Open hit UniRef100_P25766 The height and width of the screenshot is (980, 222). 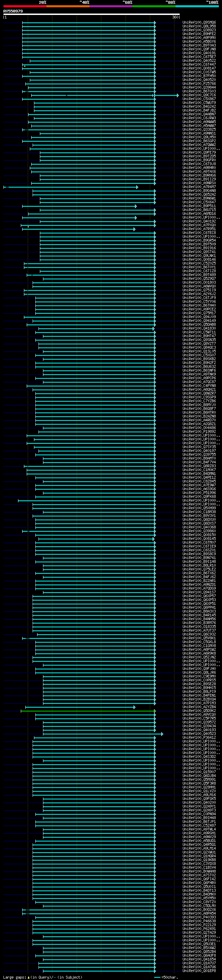coord(199,84)
